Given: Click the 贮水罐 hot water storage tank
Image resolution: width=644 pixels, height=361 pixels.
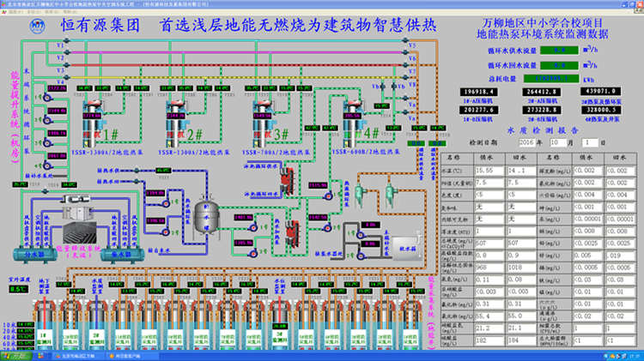Looking at the screenshot, I should [x=206, y=219].
